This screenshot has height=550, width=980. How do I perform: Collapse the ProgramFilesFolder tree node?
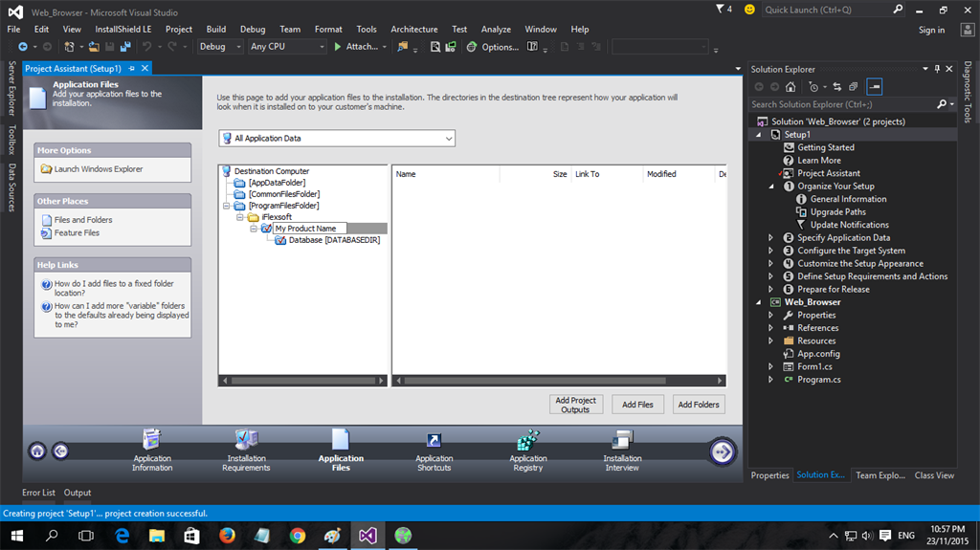[226, 206]
